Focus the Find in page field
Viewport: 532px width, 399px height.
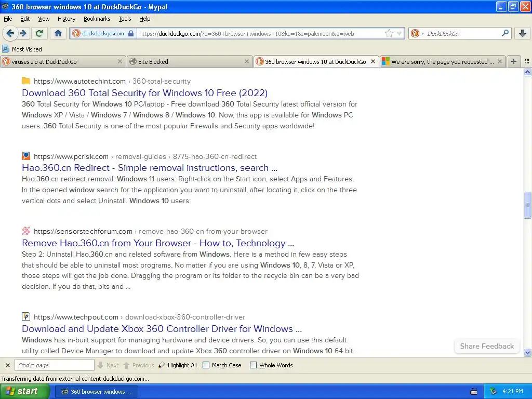tap(54, 365)
